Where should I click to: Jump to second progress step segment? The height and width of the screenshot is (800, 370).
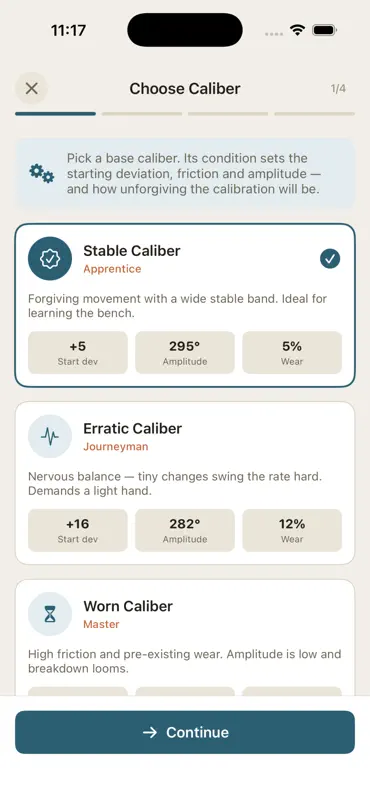point(142,114)
